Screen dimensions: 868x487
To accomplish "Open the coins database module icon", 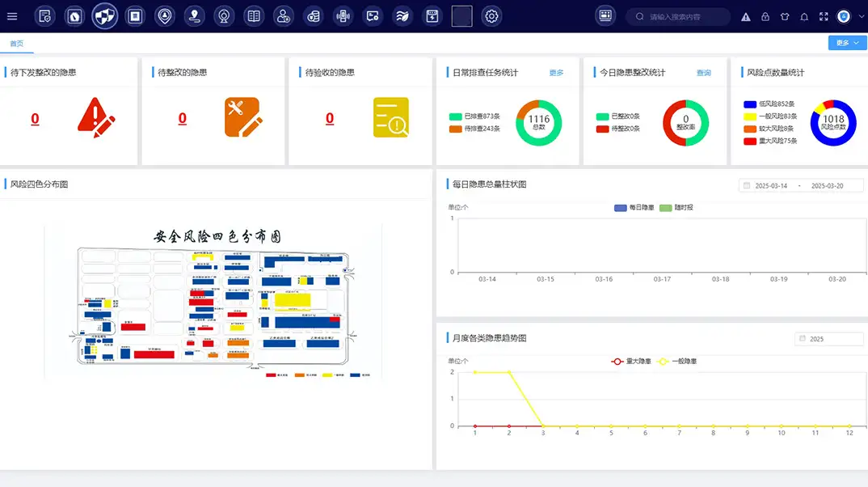I will 314,16.
